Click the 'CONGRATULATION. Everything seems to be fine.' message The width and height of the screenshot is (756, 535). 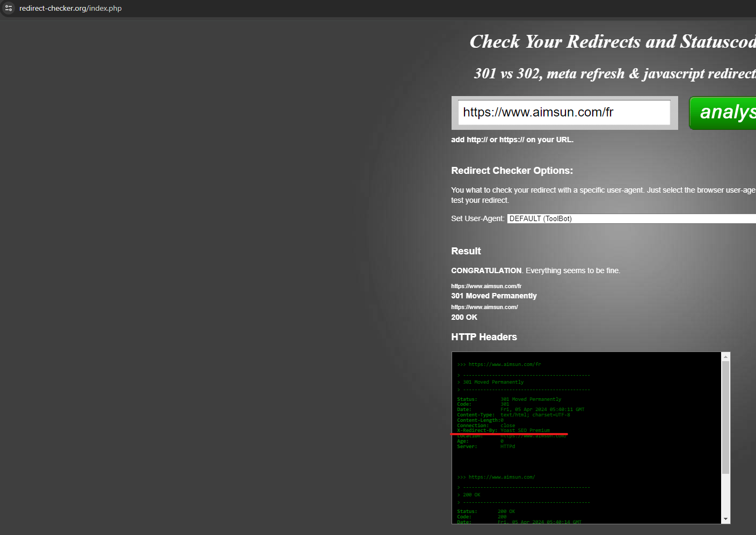[x=536, y=270]
